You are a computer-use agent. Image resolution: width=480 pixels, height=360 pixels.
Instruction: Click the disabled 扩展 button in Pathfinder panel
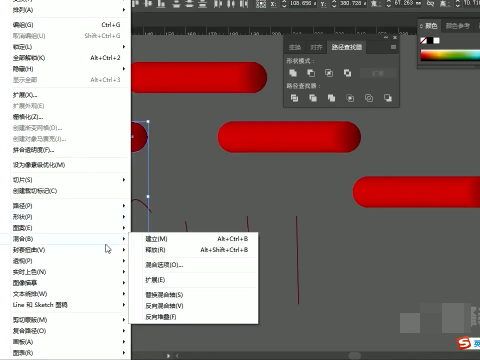[378, 73]
